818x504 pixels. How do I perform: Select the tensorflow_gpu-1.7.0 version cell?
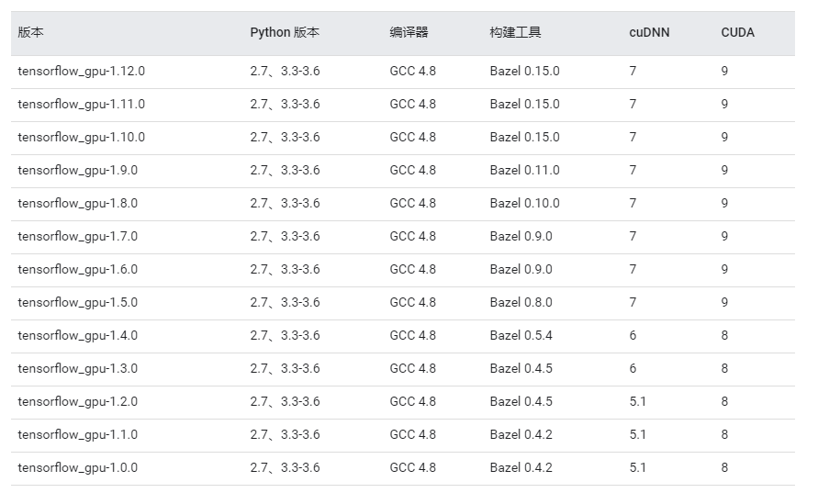pyautogui.click(x=78, y=236)
